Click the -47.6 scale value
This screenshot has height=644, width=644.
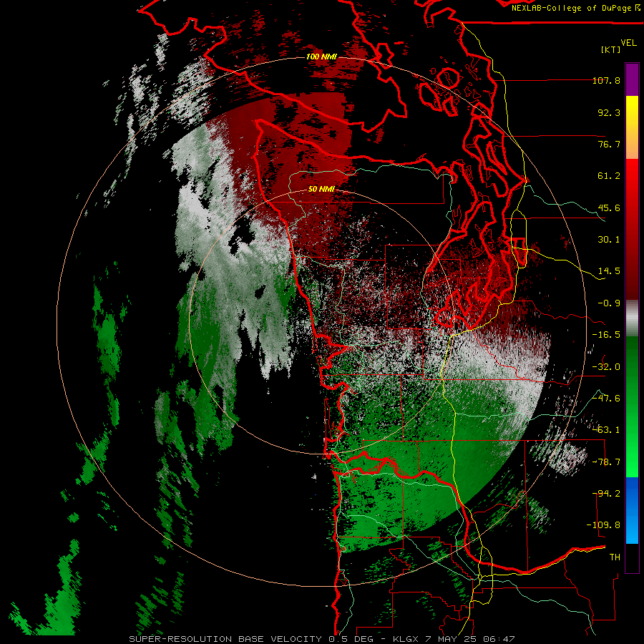(606, 399)
